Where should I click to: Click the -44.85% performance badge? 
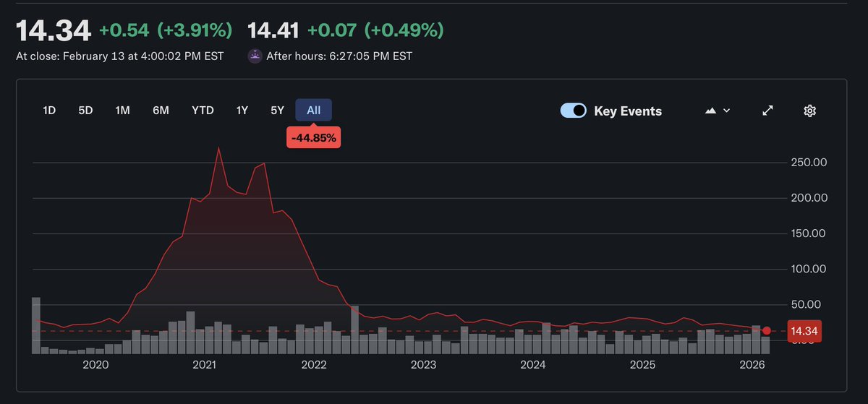tap(313, 138)
